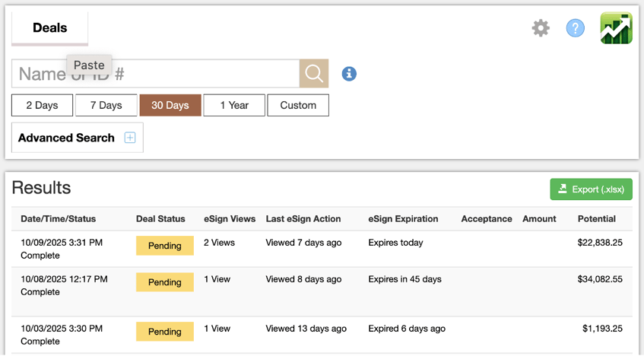Sort by the Deal Status column header
Image resolution: width=644 pixels, height=356 pixels.
(x=160, y=219)
